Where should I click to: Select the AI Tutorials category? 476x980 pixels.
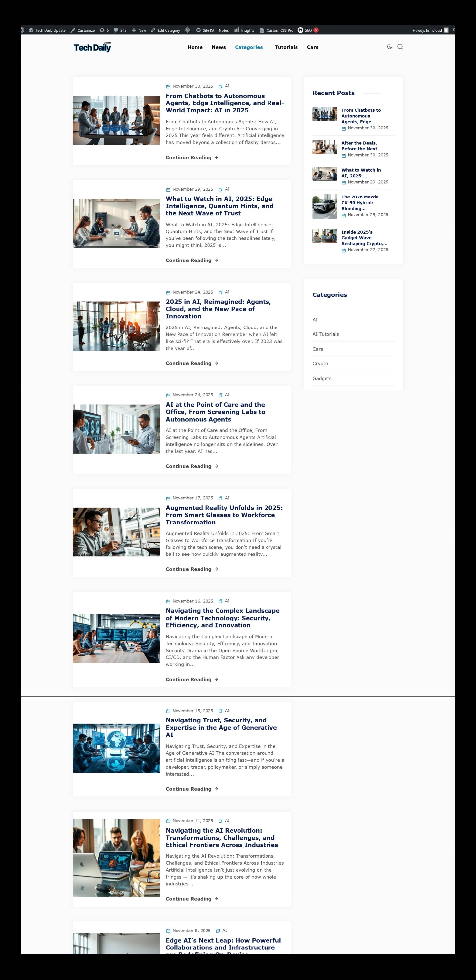click(326, 334)
